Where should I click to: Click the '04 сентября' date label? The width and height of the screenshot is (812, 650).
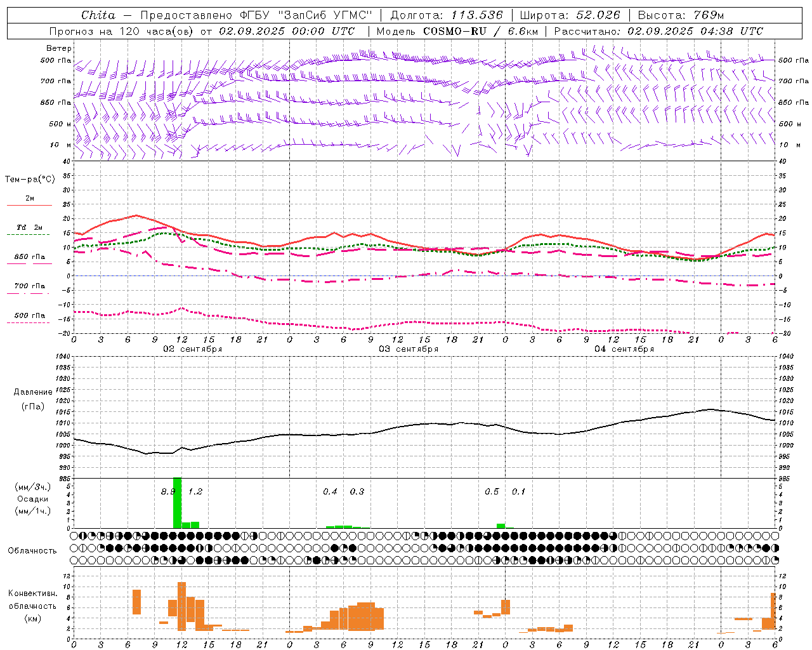(624, 349)
